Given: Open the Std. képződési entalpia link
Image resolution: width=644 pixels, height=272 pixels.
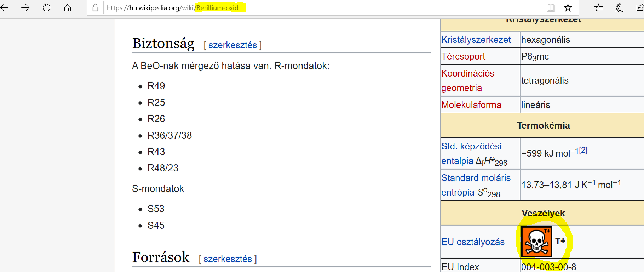Looking at the screenshot, I should click(471, 147).
